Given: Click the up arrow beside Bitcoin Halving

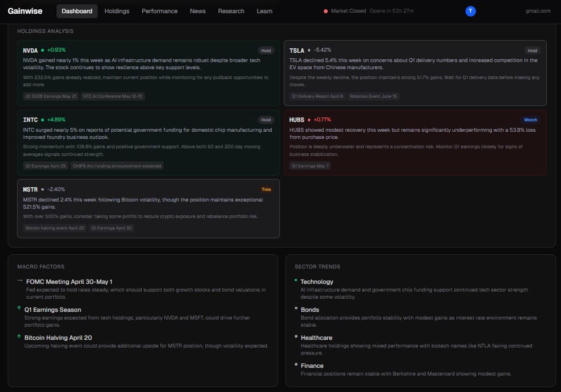Looking at the screenshot, I should point(19,337).
